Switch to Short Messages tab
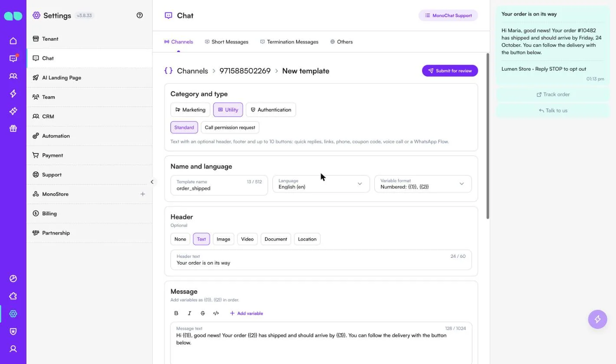The height and width of the screenshot is (364, 616). coord(226,42)
